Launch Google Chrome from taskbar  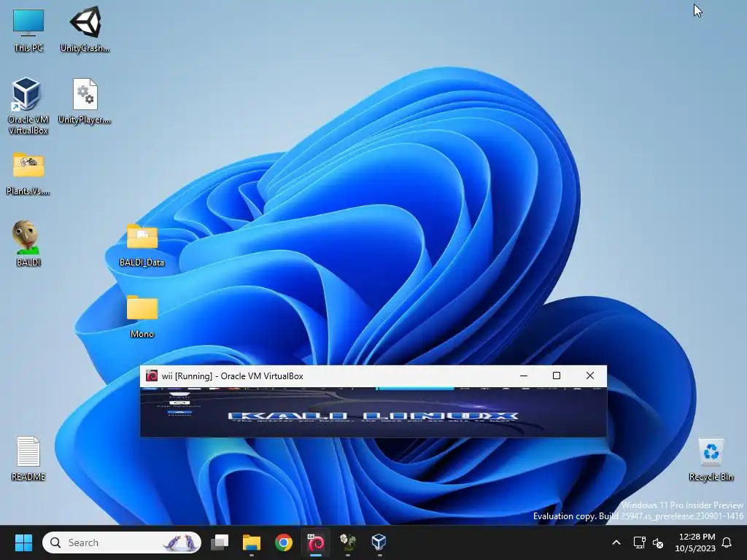(284, 542)
